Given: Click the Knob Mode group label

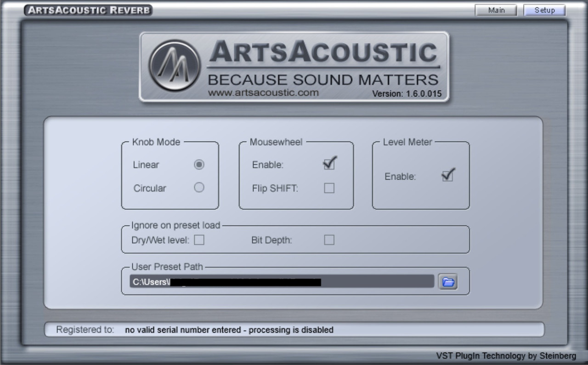Looking at the screenshot, I should pos(156,142).
